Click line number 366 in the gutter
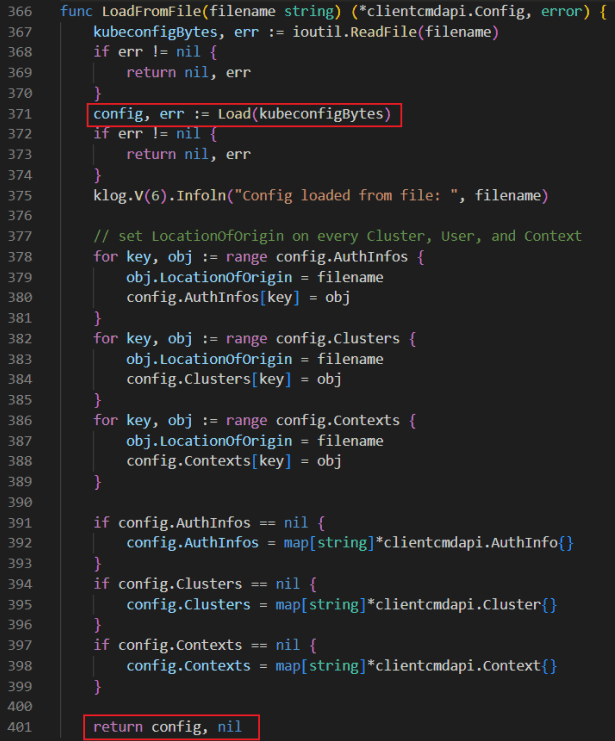The image size is (615, 741). (x=20, y=11)
